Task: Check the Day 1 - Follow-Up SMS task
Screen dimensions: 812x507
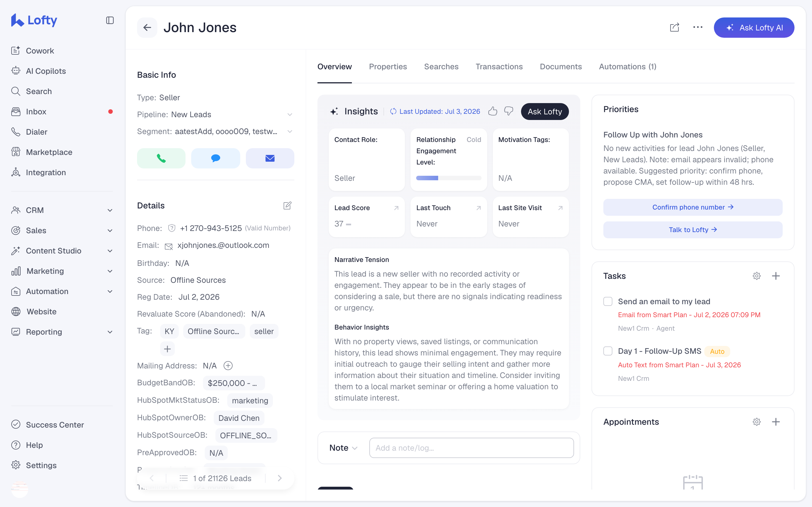Action: [x=608, y=351]
